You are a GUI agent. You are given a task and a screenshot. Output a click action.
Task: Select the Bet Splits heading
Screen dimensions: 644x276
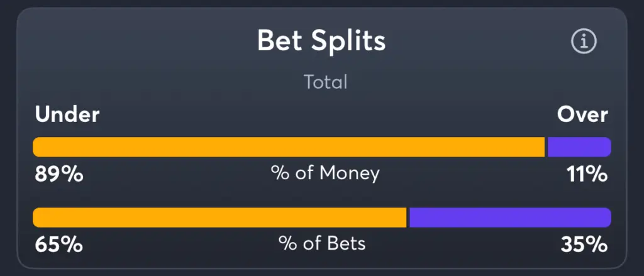click(321, 41)
